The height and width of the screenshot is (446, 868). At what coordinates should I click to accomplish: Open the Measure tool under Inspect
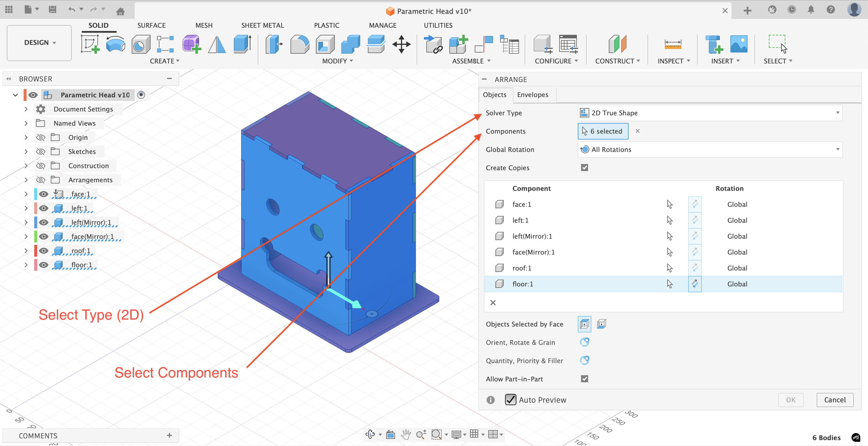(672, 44)
